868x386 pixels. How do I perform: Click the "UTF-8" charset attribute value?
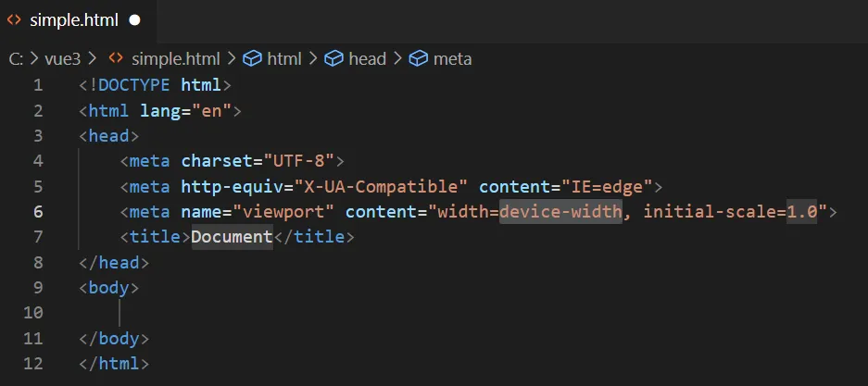pyautogui.click(x=299, y=161)
